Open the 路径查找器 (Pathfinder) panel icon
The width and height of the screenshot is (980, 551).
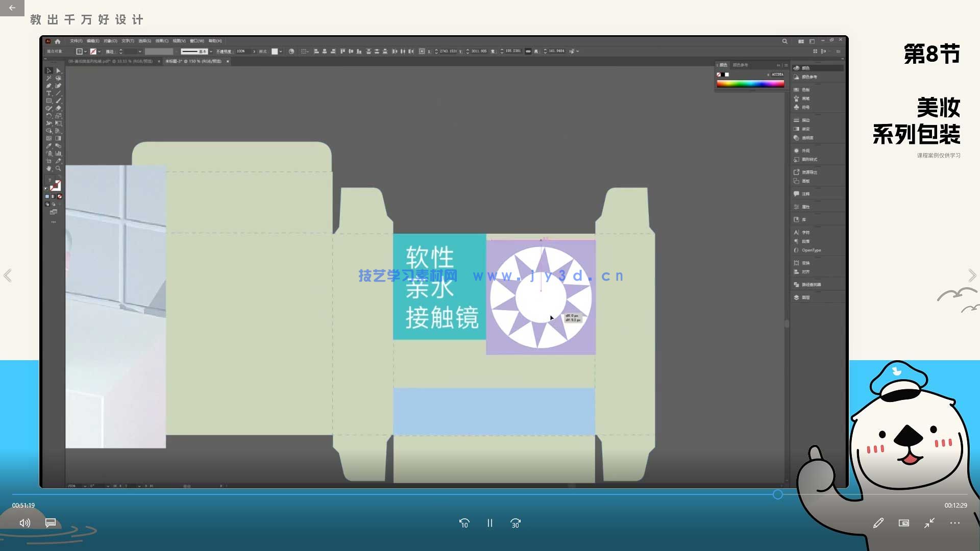806,284
